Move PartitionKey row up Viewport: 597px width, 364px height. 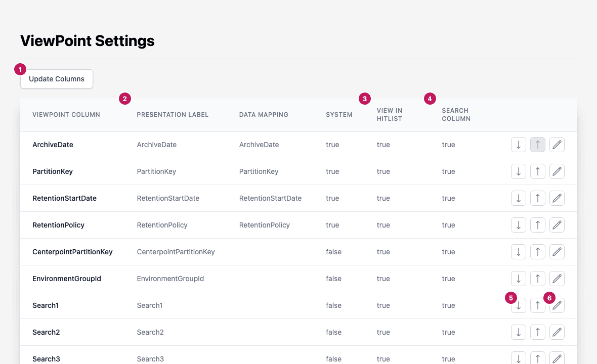tap(538, 171)
